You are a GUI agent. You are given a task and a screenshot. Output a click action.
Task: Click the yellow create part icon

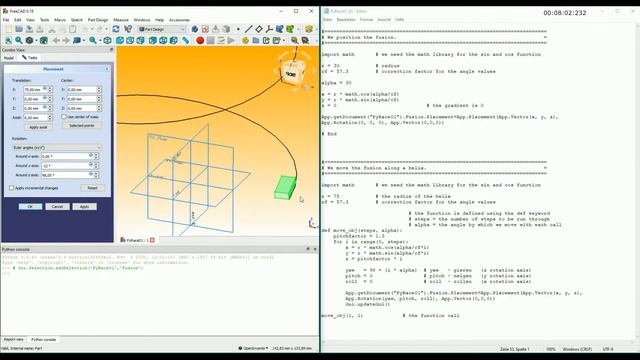point(245,40)
